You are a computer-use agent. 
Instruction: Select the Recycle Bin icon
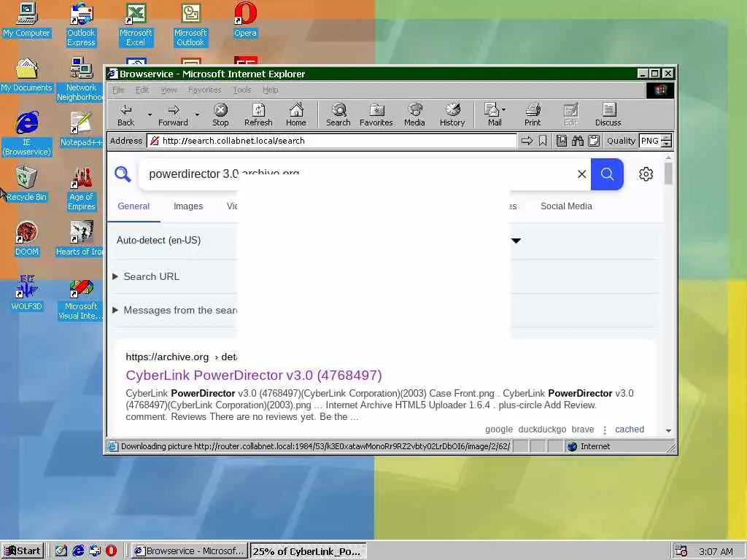coord(26,184)
